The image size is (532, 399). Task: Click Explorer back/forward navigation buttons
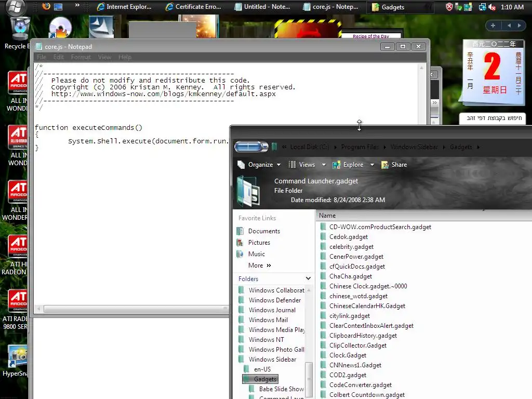(x=251, y=147)
